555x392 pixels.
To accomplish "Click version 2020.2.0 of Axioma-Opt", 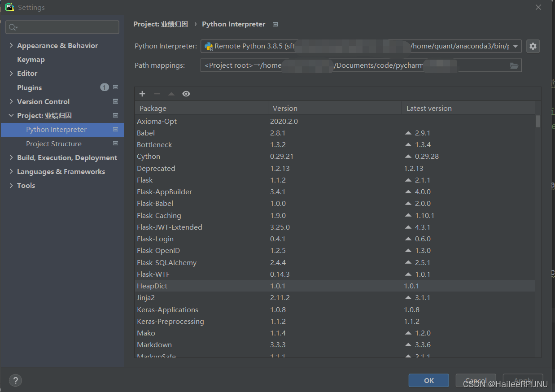I will [284, 121].
